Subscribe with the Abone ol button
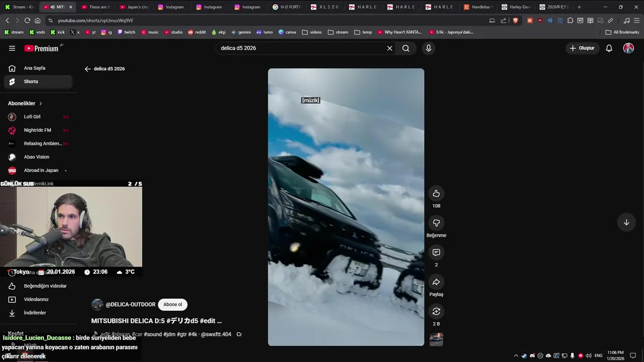 coord(173,305)
